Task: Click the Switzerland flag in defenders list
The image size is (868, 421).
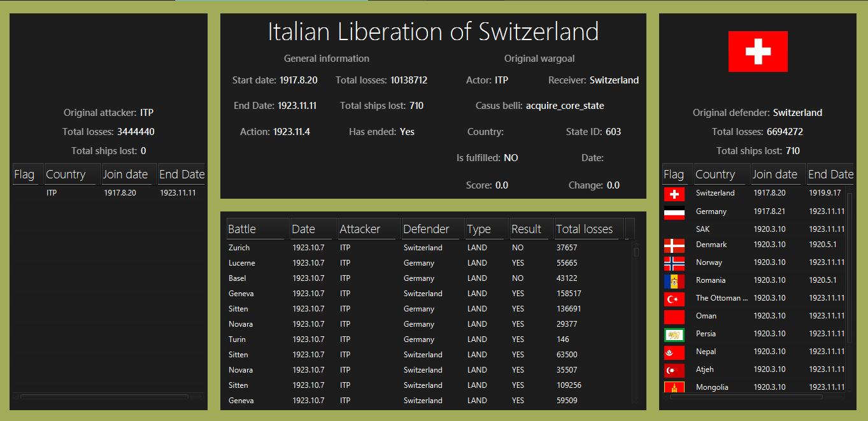Action: tap(674, 194)
